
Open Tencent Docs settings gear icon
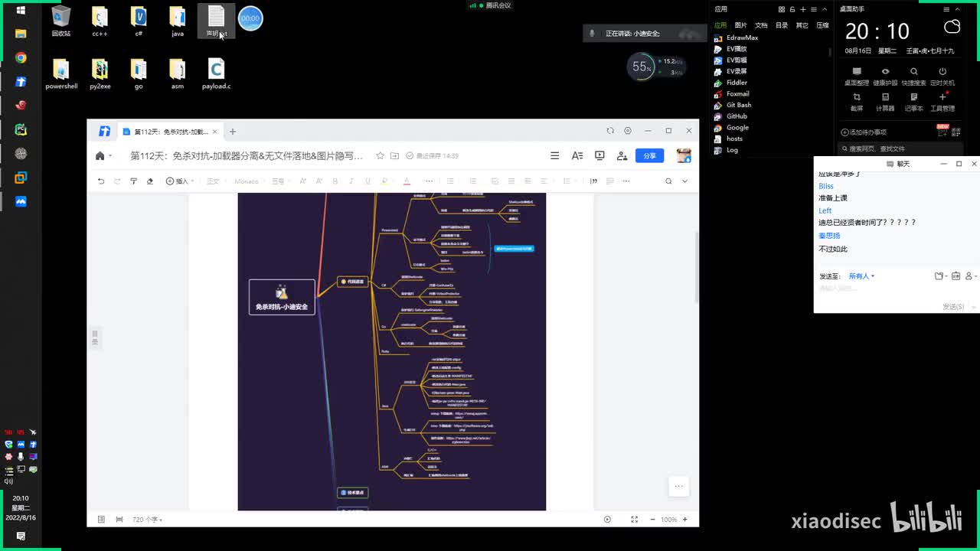tap(628, 131)
